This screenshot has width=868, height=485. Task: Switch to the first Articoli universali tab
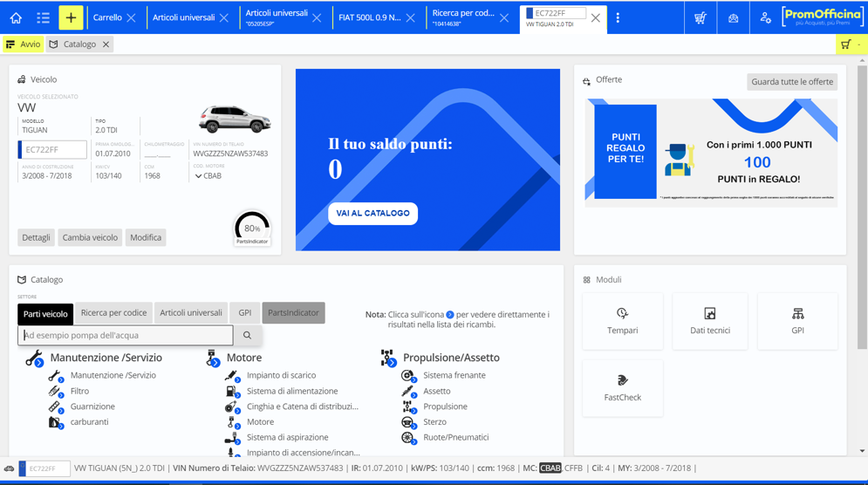click(x=183, y=17)
